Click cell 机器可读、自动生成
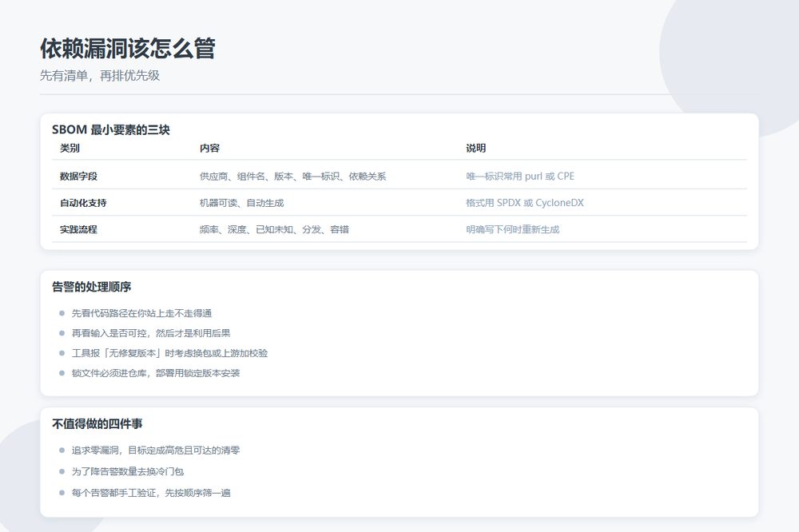The image size is (799, 532). [x=241, y=203]
